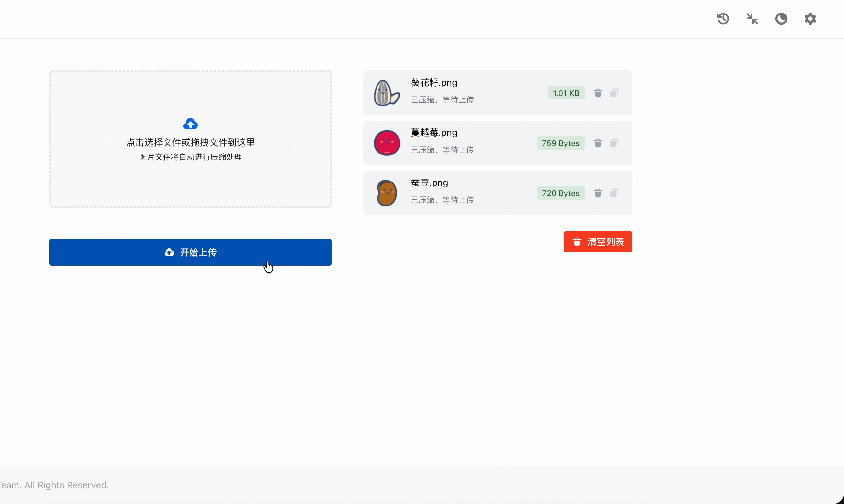Click the 1.01 KB size badge

tap(566, 93)
